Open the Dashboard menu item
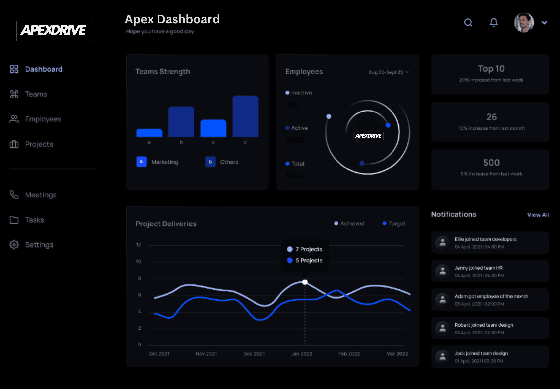Image resolution: width=560 pixels, height=392 pixels. point(44,69)
